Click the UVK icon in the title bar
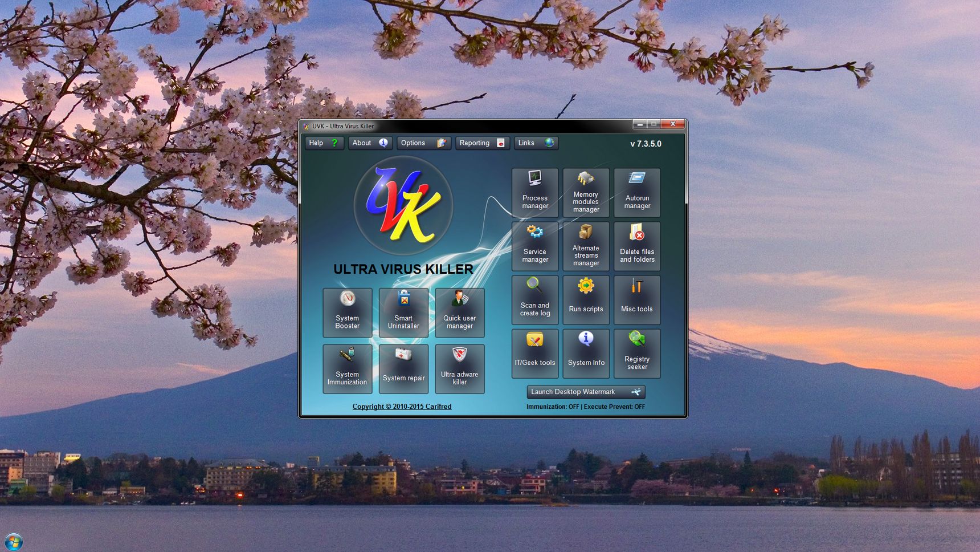Image resolution: width=980 pixels, height=552 pixels. coord(306,127)
